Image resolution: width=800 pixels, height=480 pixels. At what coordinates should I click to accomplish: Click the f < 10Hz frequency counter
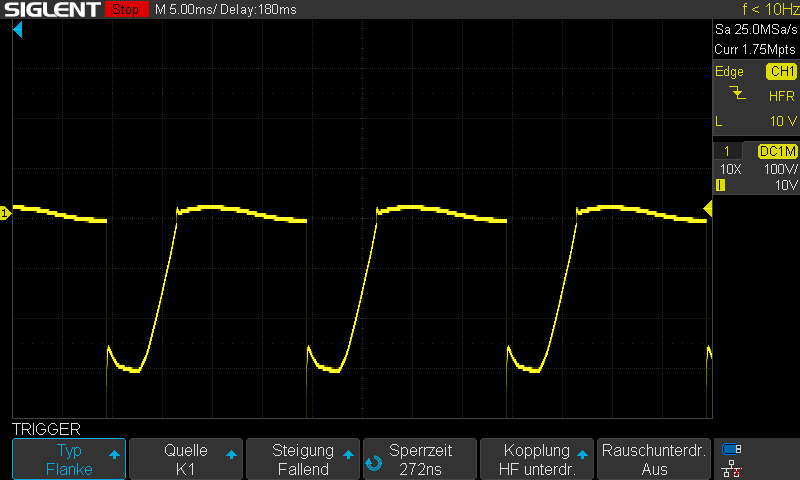coord(770,9)
